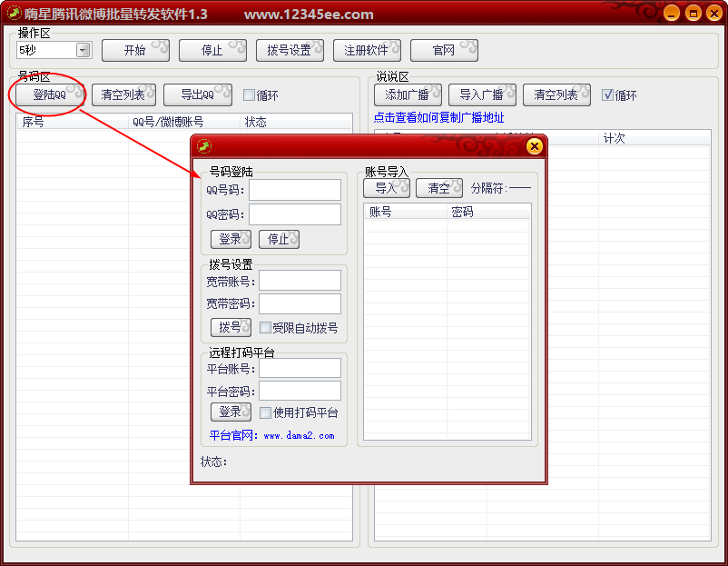
Task: Open 拨号设置 from the top toolbar
Action: tap(290, 50)
